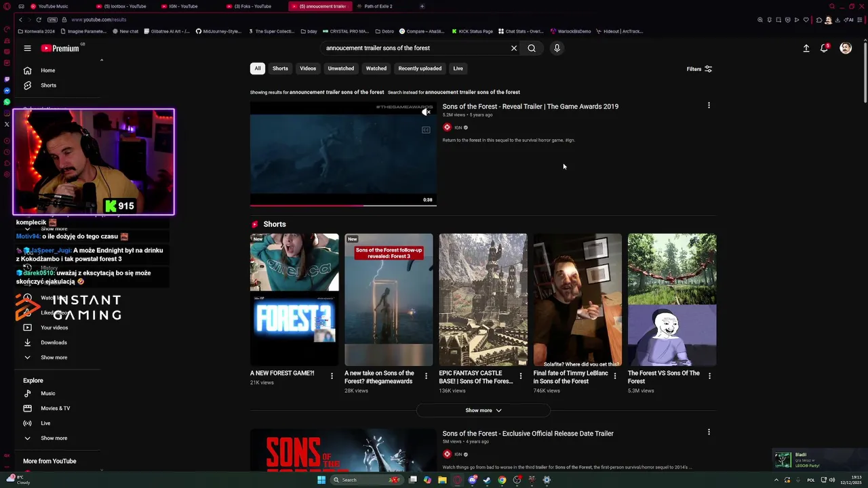Select the Recently uploaded filter chip
This screenshot has height=488, width=868.
420,68
